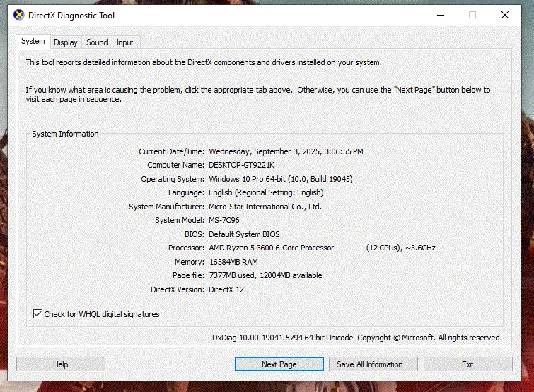The image size is (534, 392).
Task: Switch to the Sound tab
Action: 97,42
